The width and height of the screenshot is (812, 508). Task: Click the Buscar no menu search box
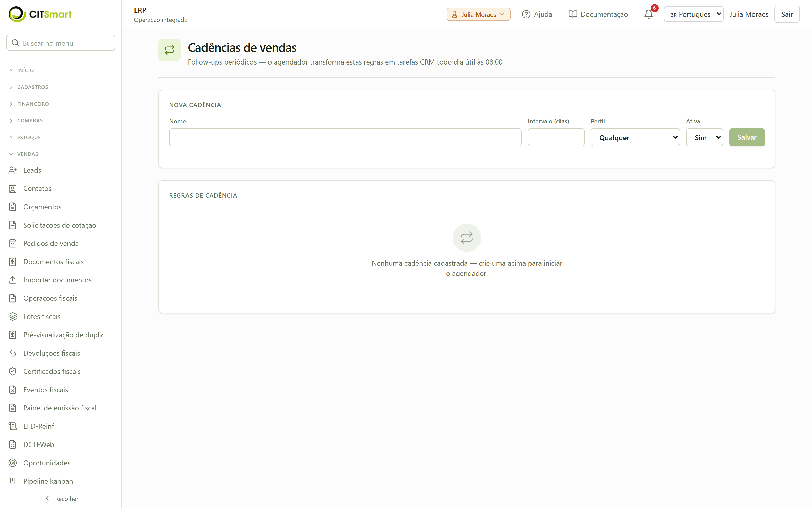[x=60, y=43]
